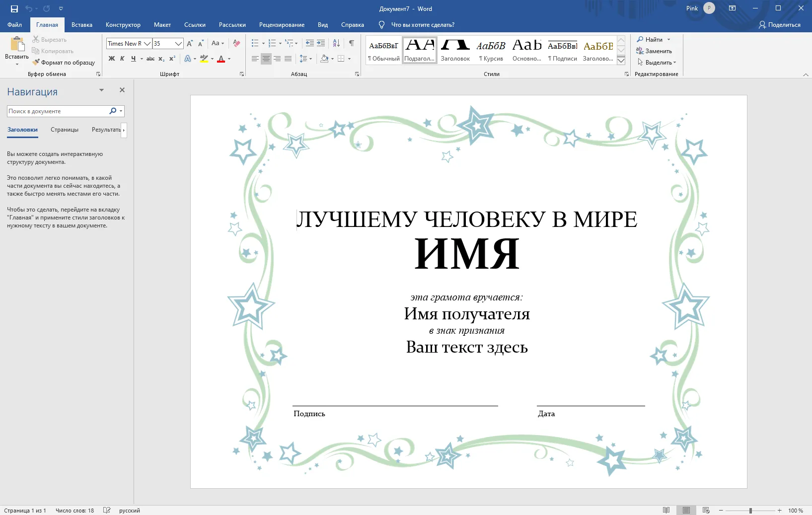The height and width of the screenshot is (515, 812).
Task: Switch to the Макет ribbon tab
Action: (x=162, y=25)
